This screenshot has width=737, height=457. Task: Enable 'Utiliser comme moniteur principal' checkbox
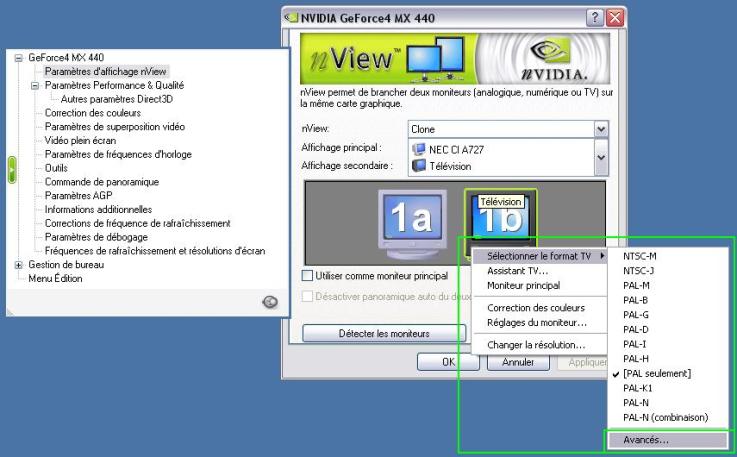point(308,275)
